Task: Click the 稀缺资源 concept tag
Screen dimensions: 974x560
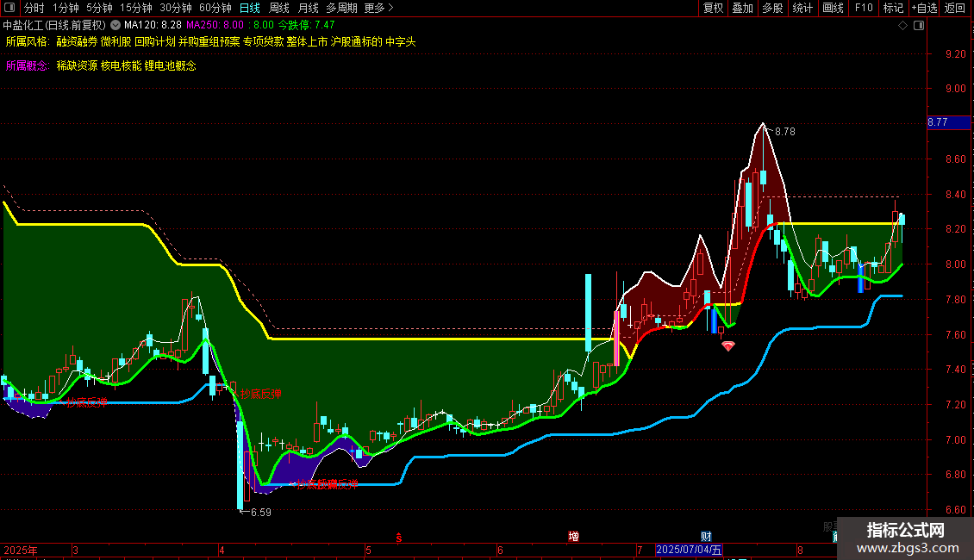Action: click(77, 65)
